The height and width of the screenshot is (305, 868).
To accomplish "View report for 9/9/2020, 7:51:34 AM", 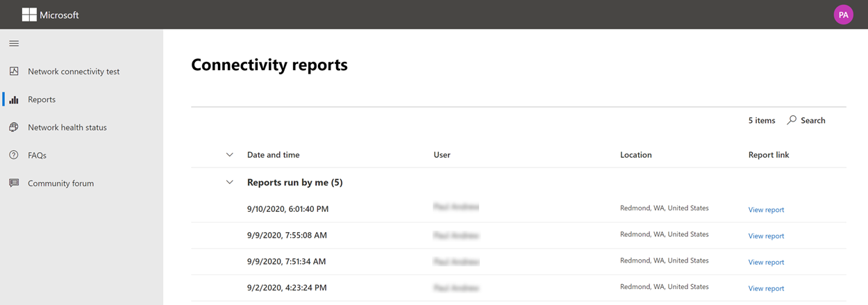I will tap(766, 263).
